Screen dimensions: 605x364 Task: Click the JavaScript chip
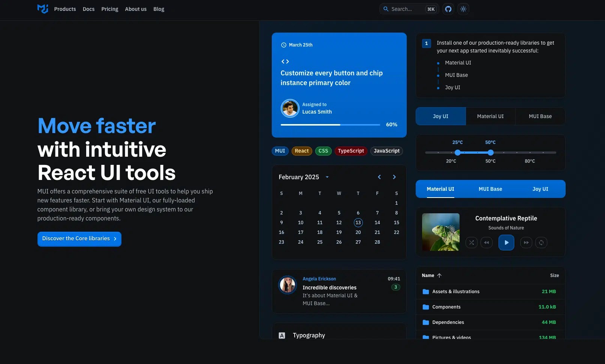387,151
